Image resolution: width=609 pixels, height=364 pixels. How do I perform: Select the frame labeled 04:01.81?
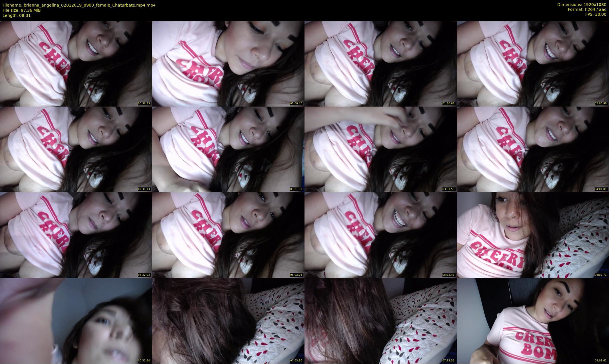pyautogui.click(x=533, y=149)
